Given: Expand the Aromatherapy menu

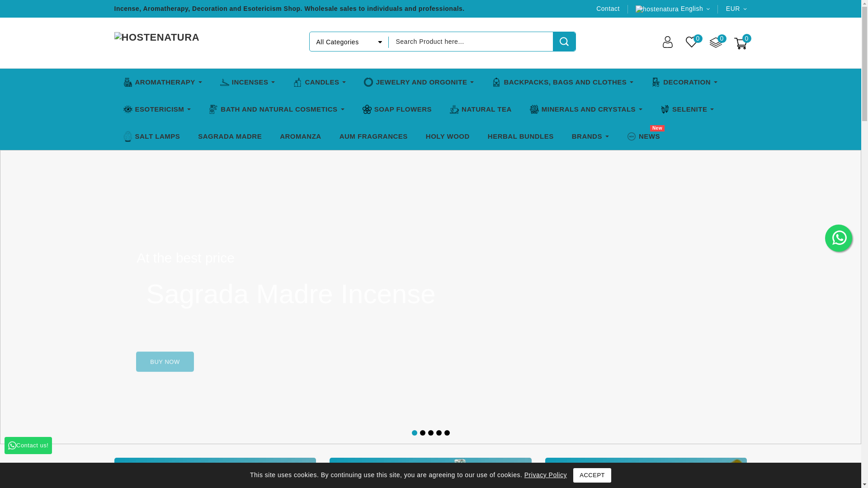Looking at the screenshot, I should [163, 82].
